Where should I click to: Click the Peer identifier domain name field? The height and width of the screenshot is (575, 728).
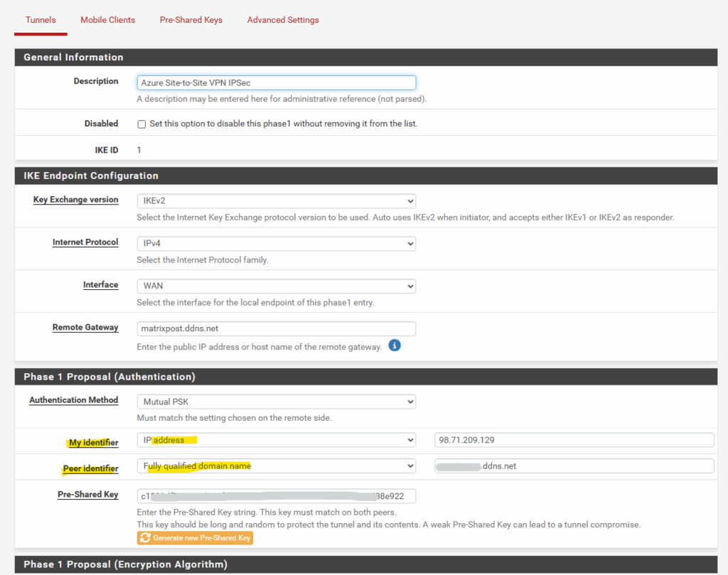[x=574, y=466]
